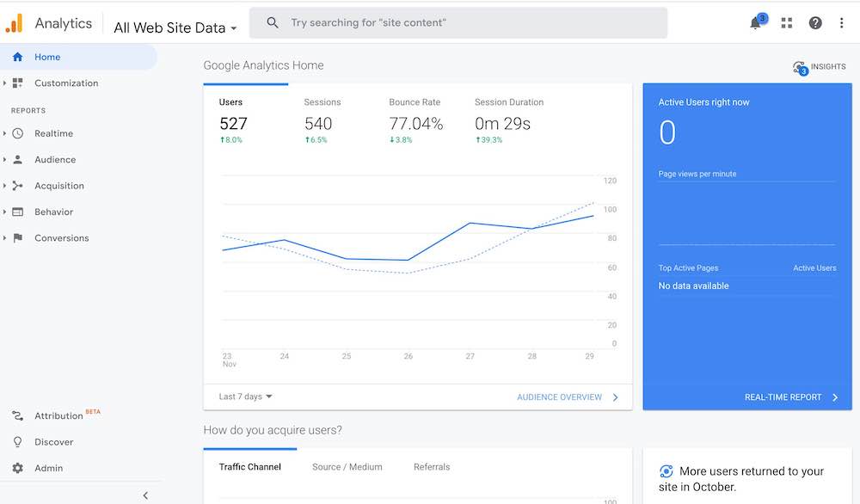Expand the Realtime reports arrow
860x504 pixels.
coord(4,133)
